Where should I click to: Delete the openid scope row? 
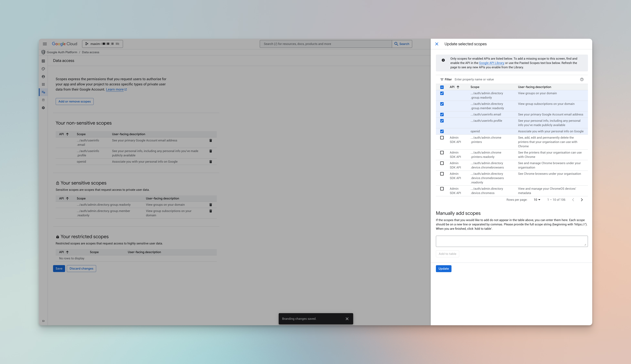(x=211, y=162)
